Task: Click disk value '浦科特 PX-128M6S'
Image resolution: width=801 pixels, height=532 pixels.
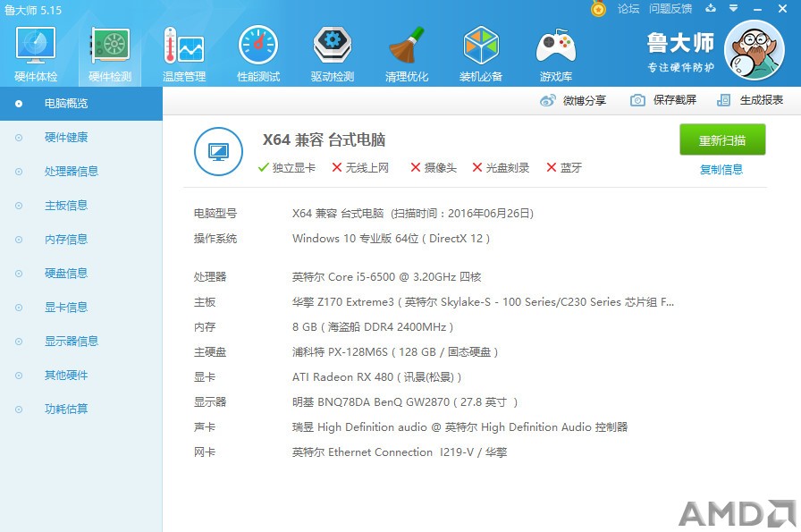Action: (341, 352)
